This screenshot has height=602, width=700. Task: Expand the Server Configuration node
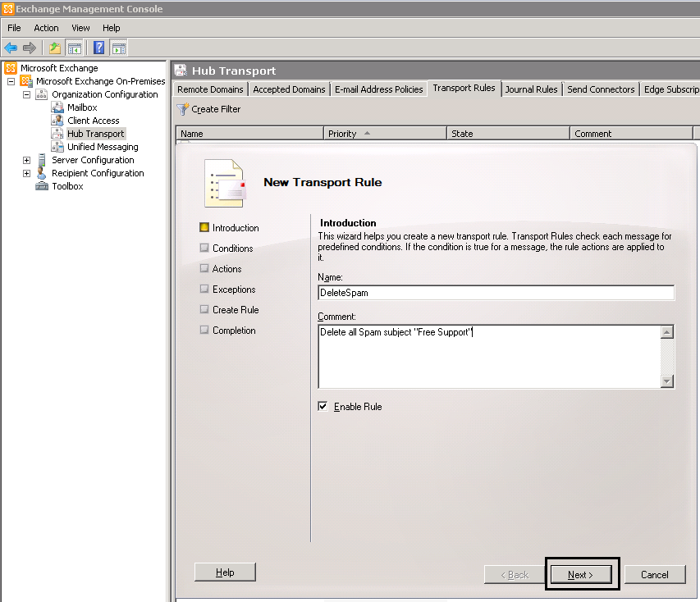coord(27,160)
